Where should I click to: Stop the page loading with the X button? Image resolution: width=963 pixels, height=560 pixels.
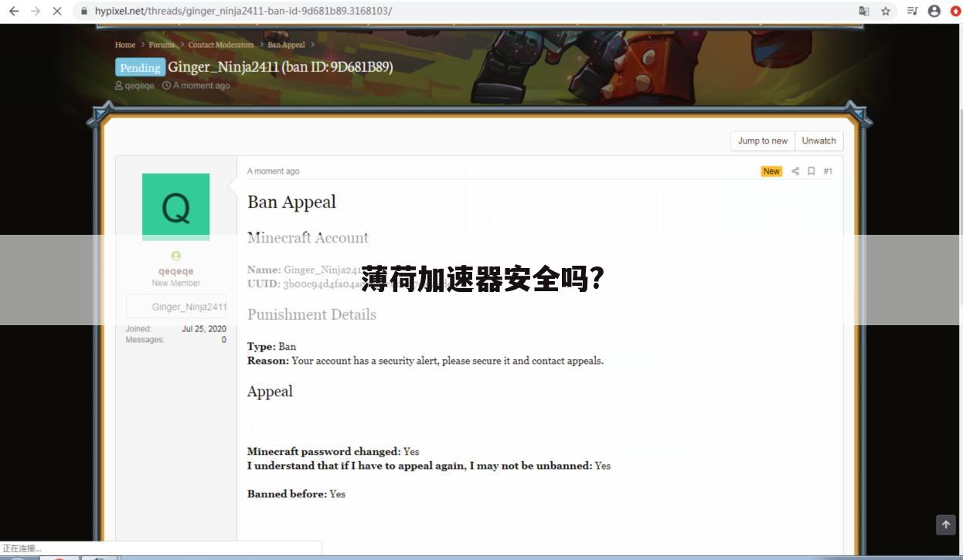56,11
